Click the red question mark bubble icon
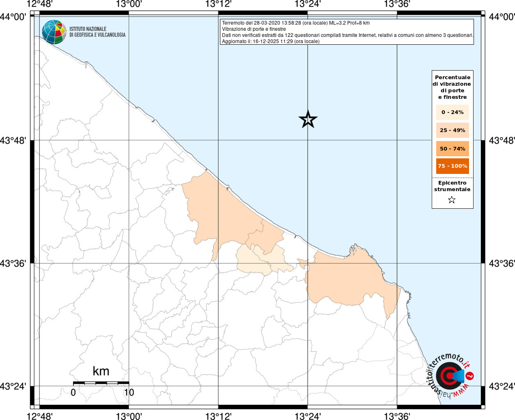 [470, 376]
